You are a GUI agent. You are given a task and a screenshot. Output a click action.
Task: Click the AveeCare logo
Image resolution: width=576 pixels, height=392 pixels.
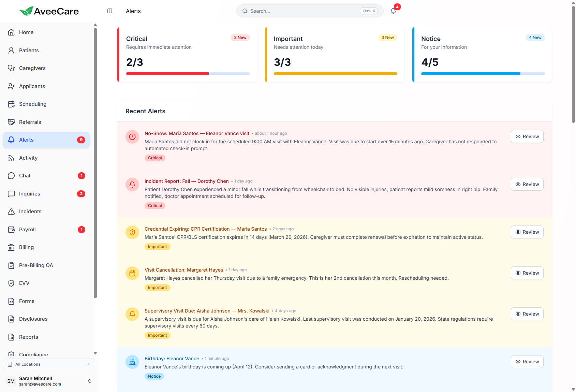[49, 11]
